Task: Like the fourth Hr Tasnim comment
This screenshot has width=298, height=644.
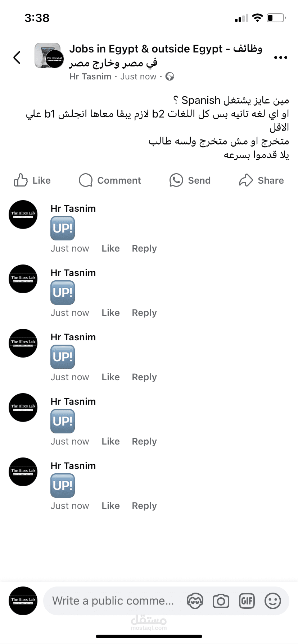Action: pyautogui.click(x=110, y=441)
